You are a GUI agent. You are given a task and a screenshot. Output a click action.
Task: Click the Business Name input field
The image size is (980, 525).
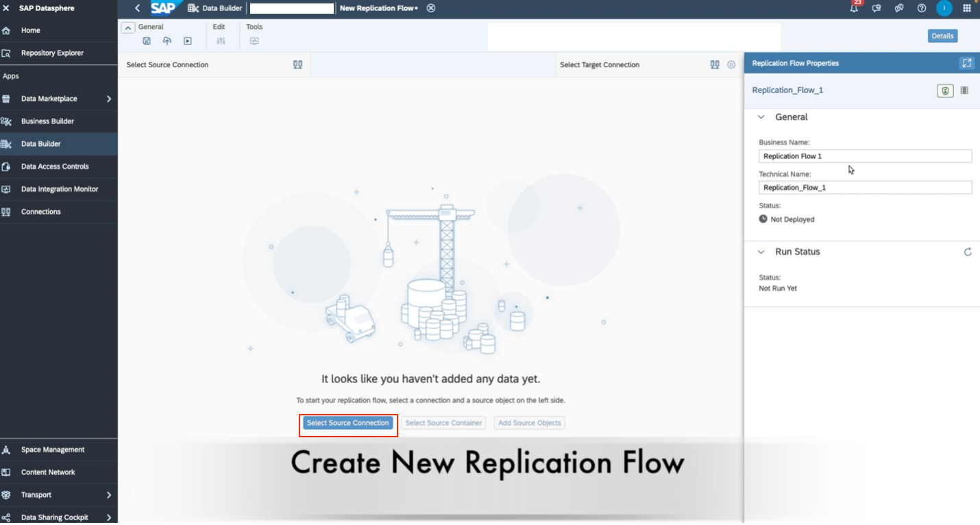point(865,156)
